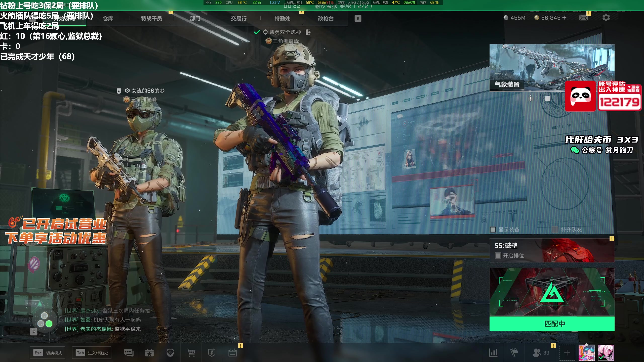Switch to the 特战干员 tab

(x=151, y=18)
